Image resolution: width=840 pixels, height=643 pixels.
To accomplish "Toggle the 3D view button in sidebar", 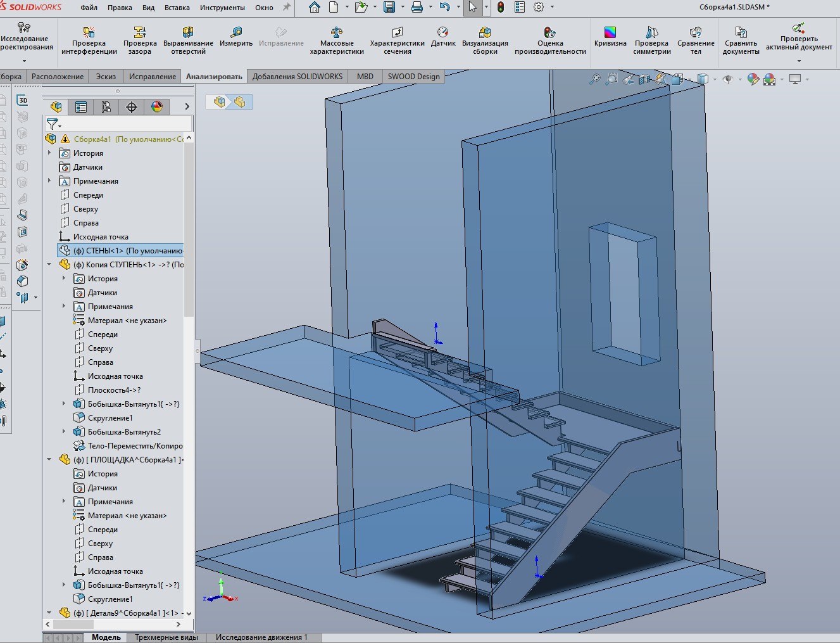I will [x=23, y=100].
